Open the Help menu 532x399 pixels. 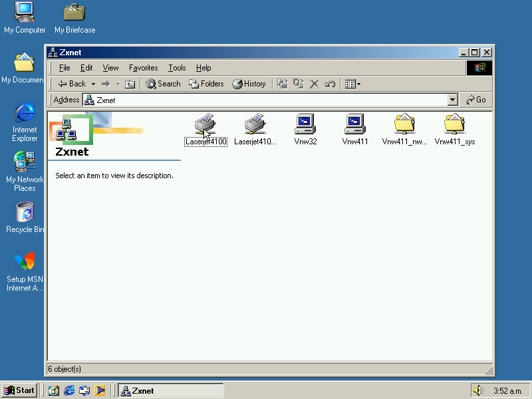click(x=203, y=68)
